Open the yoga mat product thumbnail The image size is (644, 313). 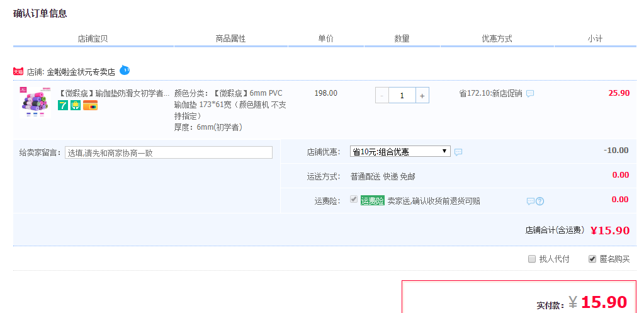[x=35, y=102]
